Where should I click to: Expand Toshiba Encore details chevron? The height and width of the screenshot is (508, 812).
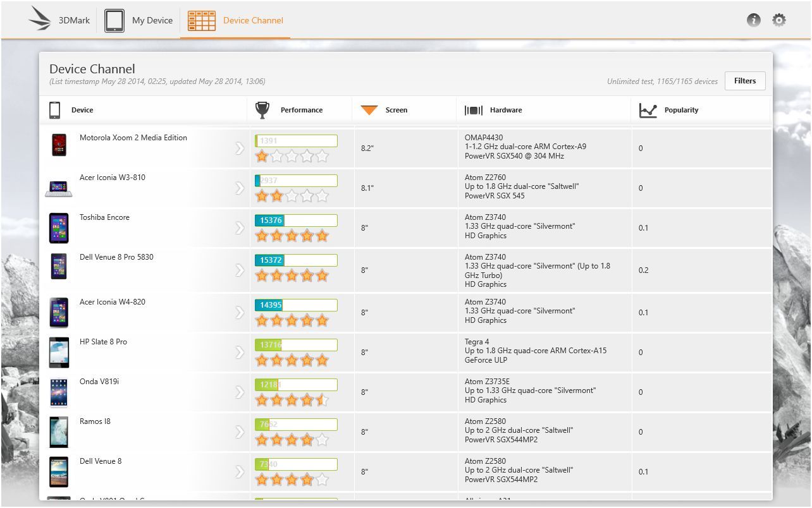[x=239, y=228]
